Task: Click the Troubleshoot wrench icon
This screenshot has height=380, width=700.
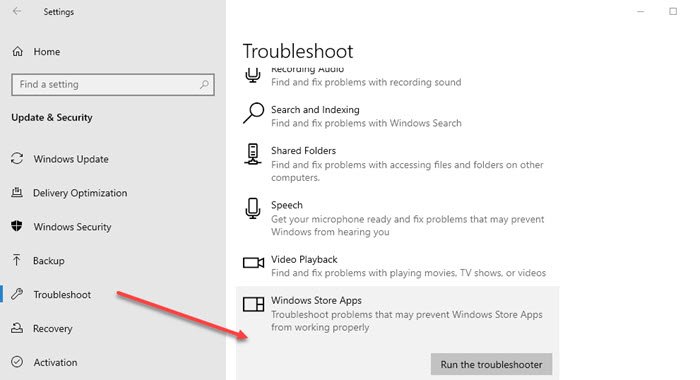Action: pos(17,294)
